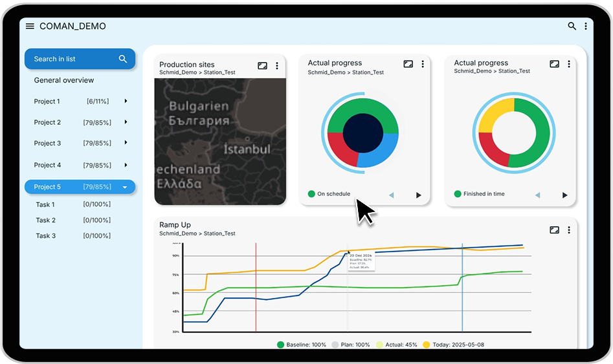Open three-dot menu on Finished in time card
The height and width of the screenshot is (364, 613).
tap(569, 64)
